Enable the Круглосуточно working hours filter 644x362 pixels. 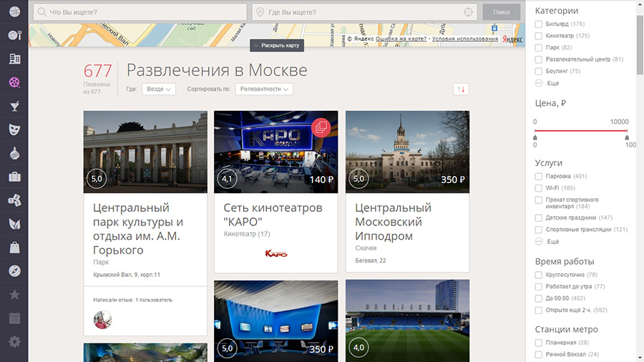(538, 275)
